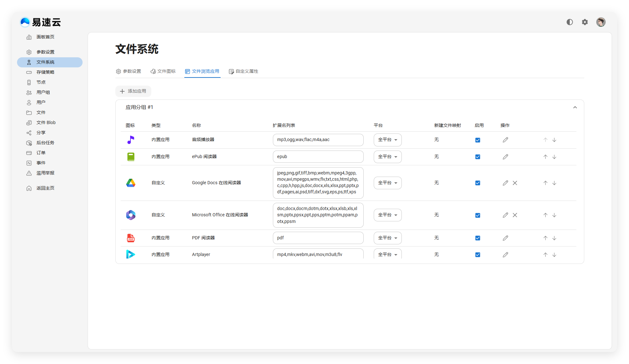Delete the Google Docs viewer app
Screen dimensions: 629x364
[x=515, y=183]
